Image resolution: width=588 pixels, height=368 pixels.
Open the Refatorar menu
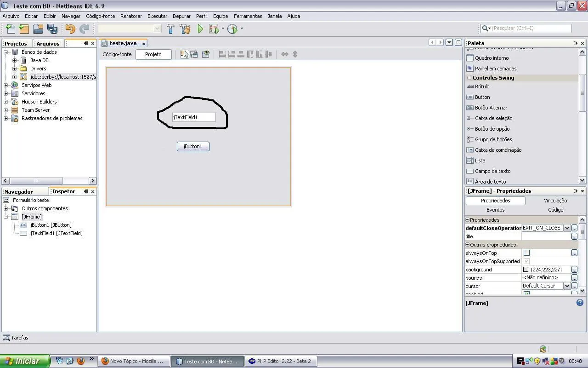[x=131, y=16]
